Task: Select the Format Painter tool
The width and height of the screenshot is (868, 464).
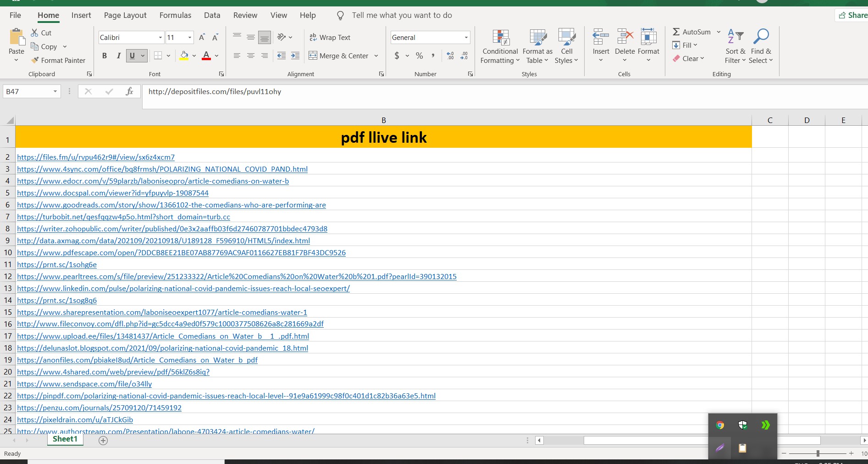Action: point(59,60)
